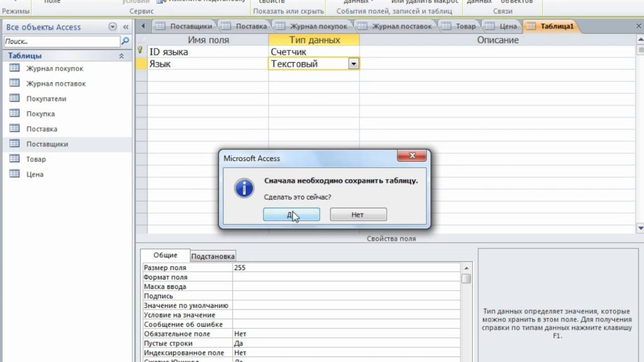Click the Язык field name cell
644x362 pixels.
pos(208,64)
